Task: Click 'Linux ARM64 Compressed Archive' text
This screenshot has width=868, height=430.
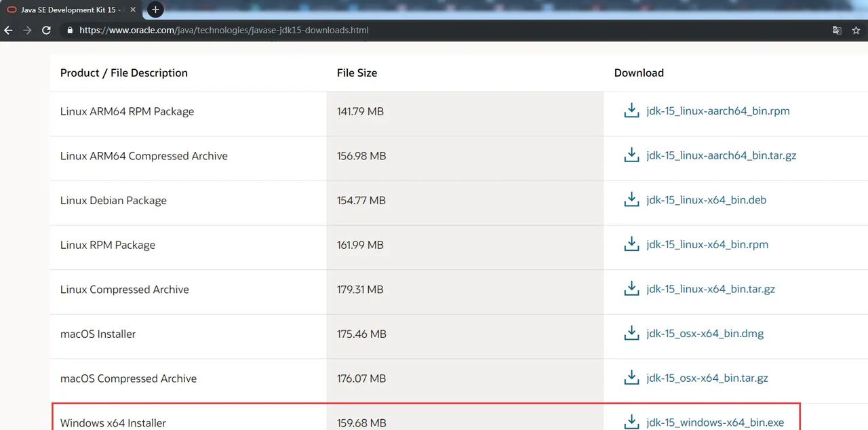Action: (x=144, y=156)
